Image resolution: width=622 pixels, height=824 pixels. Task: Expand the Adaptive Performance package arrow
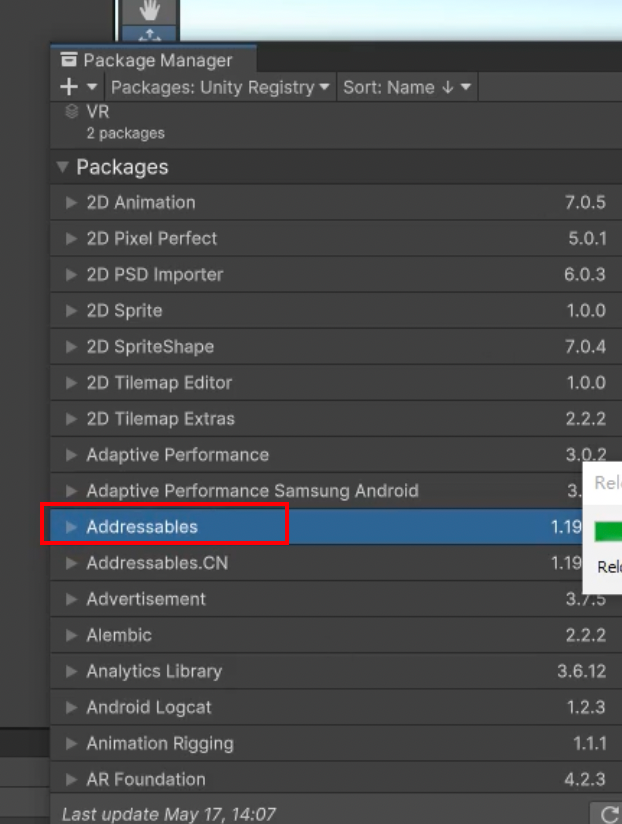71,455
